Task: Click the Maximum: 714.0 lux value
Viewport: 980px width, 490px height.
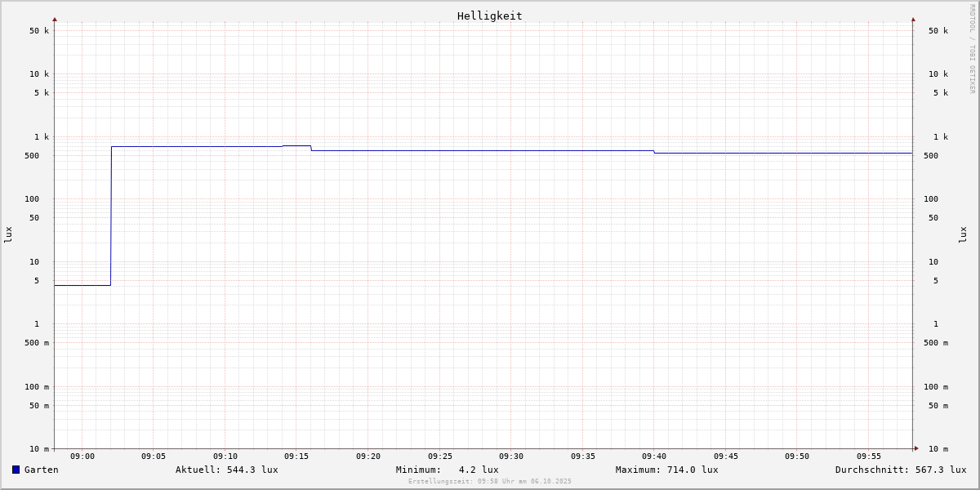Action: (667, 470)
